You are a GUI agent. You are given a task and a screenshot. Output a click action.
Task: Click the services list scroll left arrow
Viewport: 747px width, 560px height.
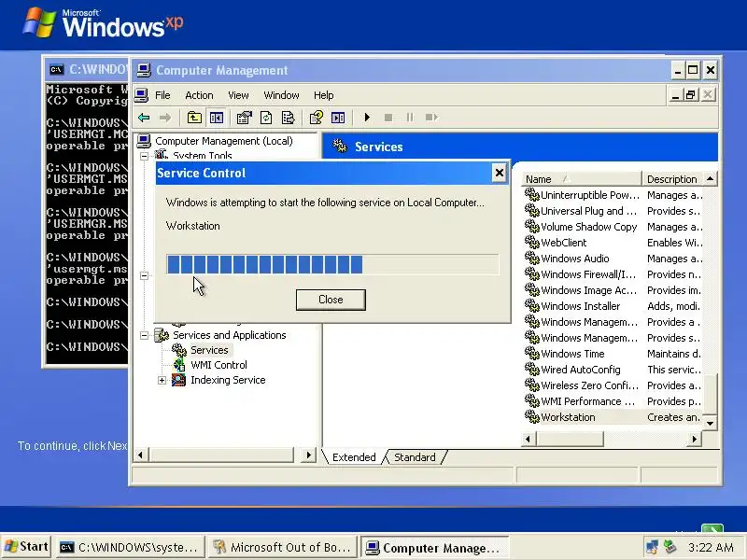tap(528, 439)
